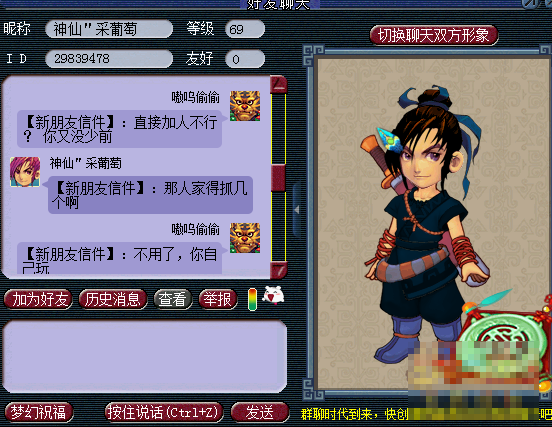Toggle the chat character display with 切换聊天双方形象

(x=434, y=35)
